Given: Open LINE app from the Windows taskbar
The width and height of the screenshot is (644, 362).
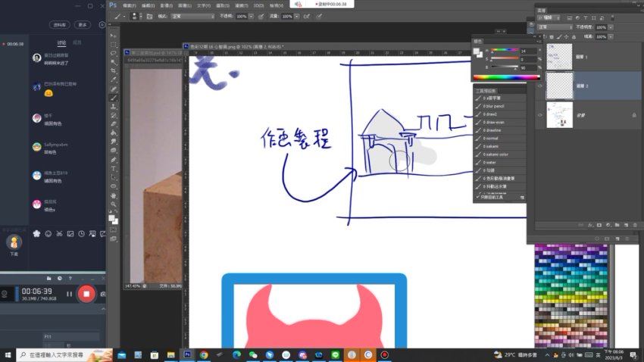Looking at the screenshot, I should [335, 354].
